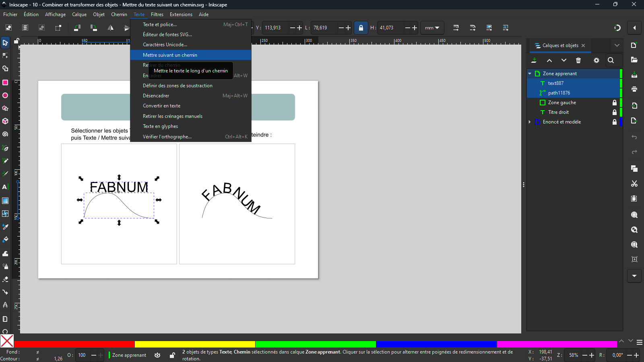Toggle current layer visibility eye icon

[157, 355]
